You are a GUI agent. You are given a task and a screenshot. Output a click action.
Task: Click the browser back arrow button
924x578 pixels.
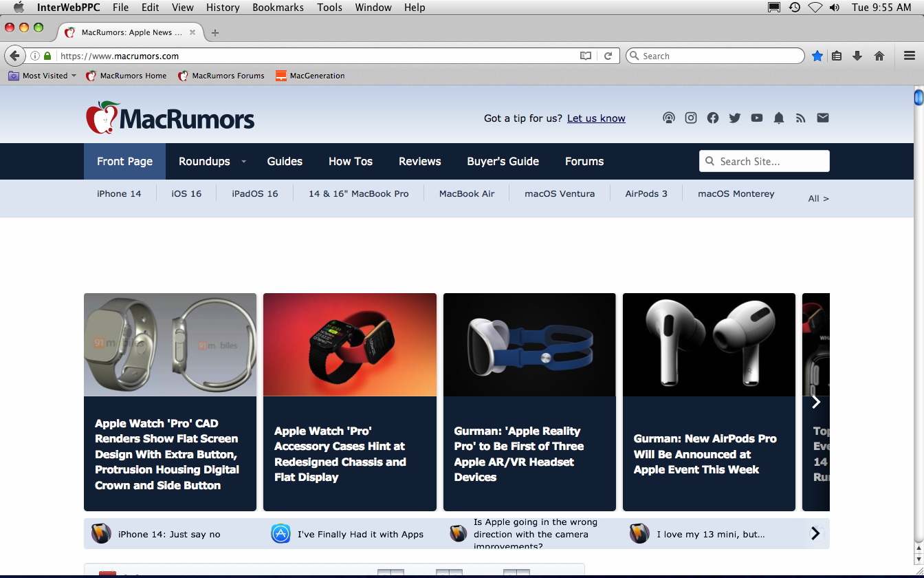tap(14, 56)
